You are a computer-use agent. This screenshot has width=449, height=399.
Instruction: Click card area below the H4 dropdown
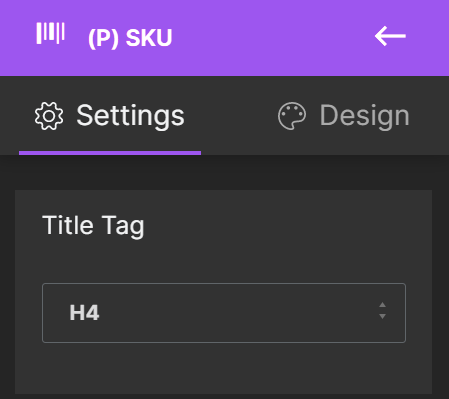224,368
